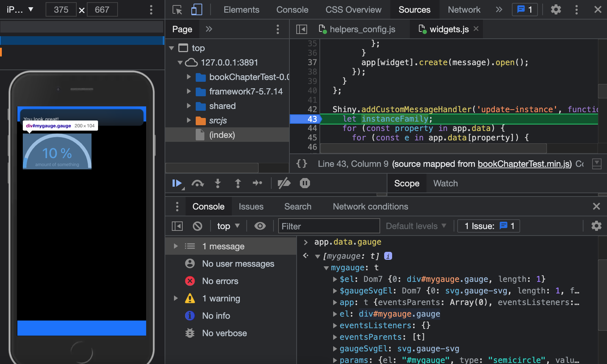Select the Sources tab
607x364 pixels.
point(415,10)
